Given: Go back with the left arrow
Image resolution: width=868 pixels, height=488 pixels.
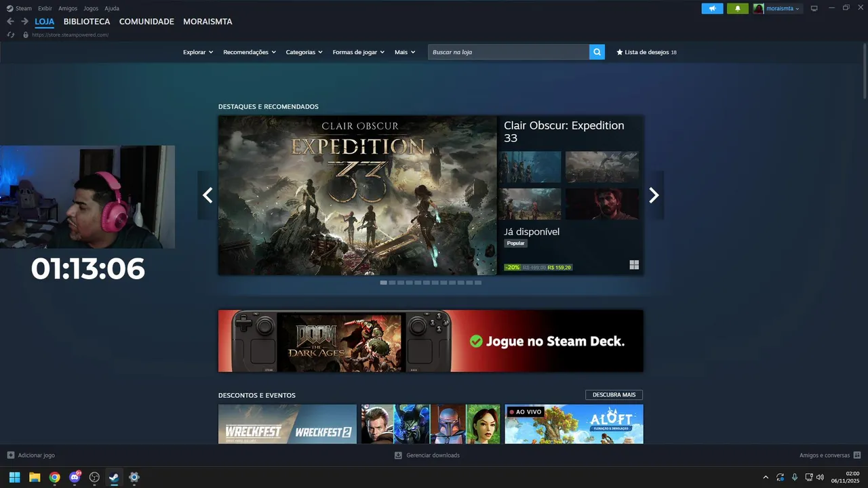Looking at the screenshot, I should 10,22.
